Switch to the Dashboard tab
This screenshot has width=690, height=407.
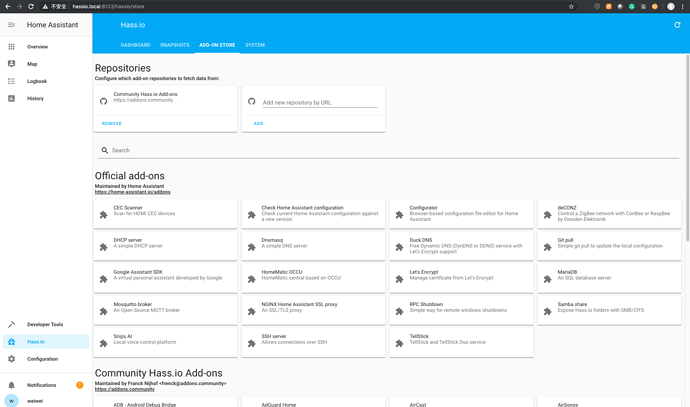tap(136, 45)
